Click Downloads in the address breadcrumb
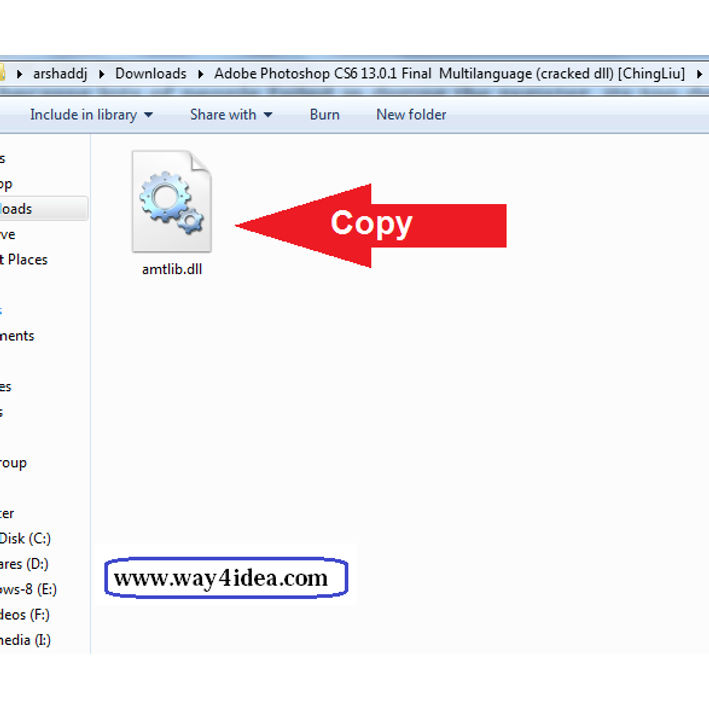 151,74
